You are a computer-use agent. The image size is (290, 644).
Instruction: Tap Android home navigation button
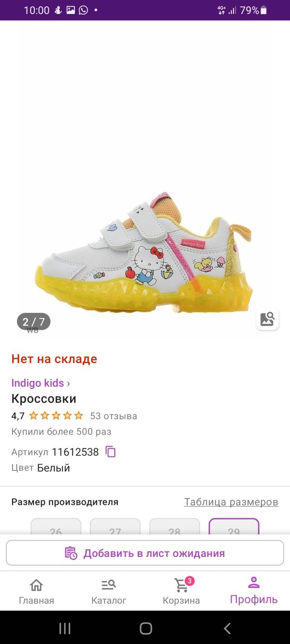click(145, 628)
